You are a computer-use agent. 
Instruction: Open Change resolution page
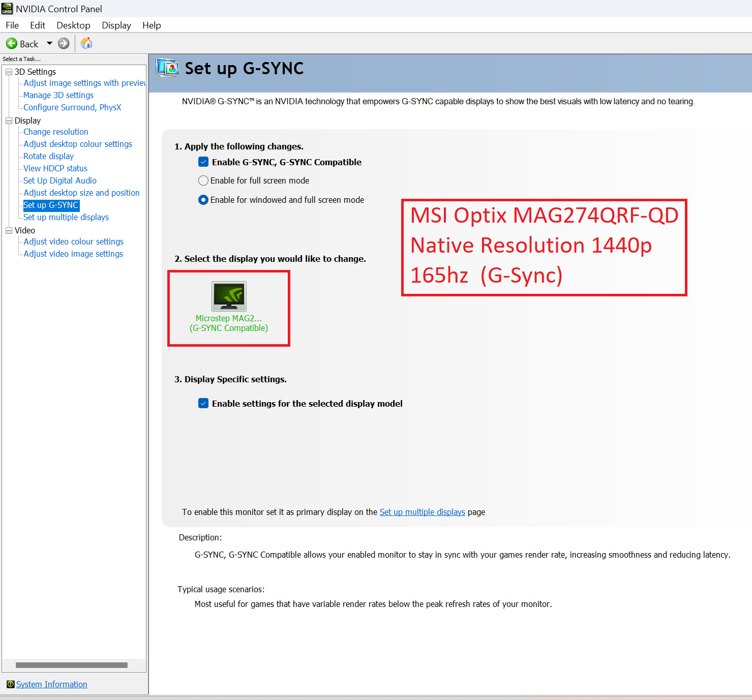click(56, 132)
